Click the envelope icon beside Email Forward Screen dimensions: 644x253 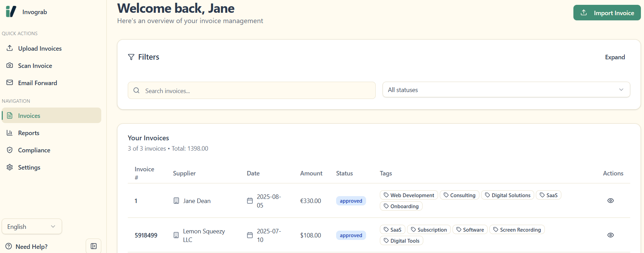coord(10,82)
